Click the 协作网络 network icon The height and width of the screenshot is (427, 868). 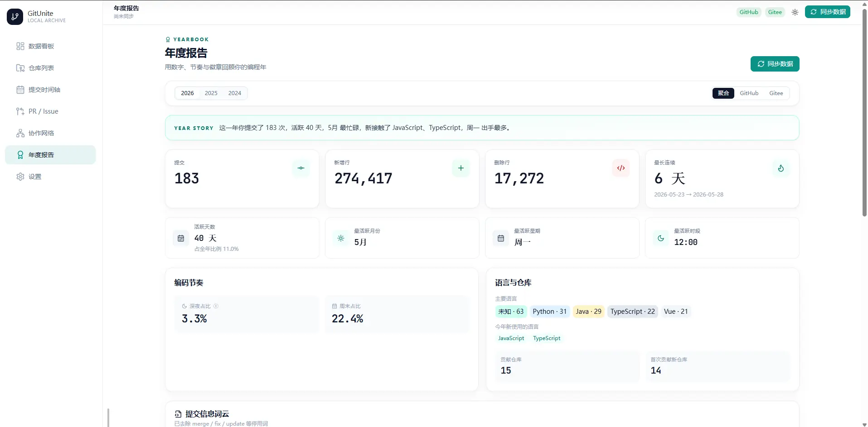(x=20, y=133)
